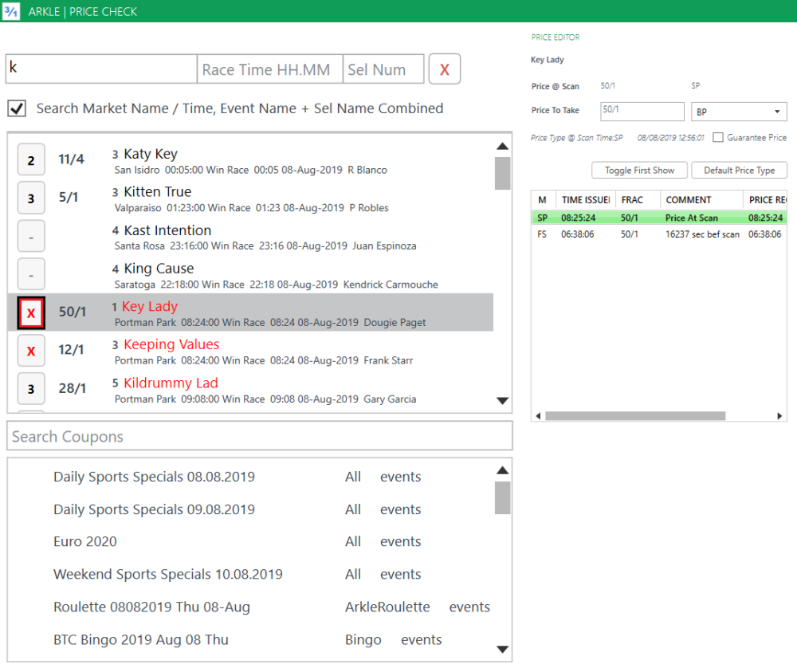Select the Kildrummy Lad selection row
Image resolution: width=797 pixels, height=672 pixels.
250,389
